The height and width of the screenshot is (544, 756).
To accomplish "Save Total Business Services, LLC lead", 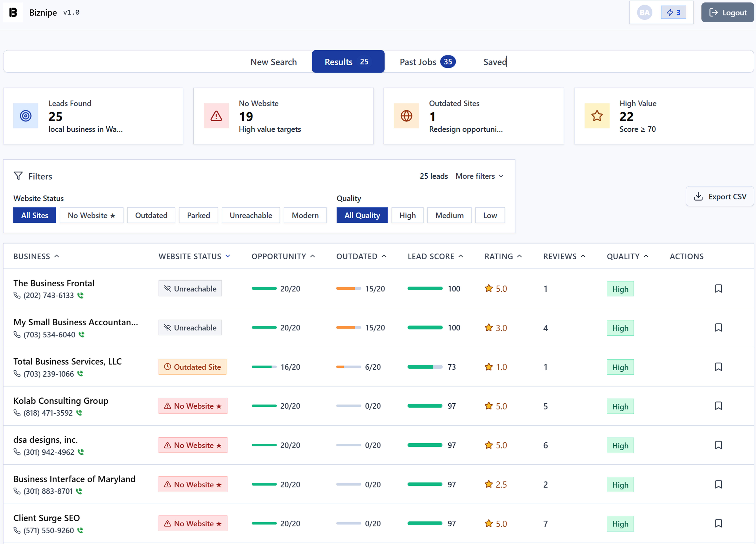I will pyautogui.click(x=718, y=367).
